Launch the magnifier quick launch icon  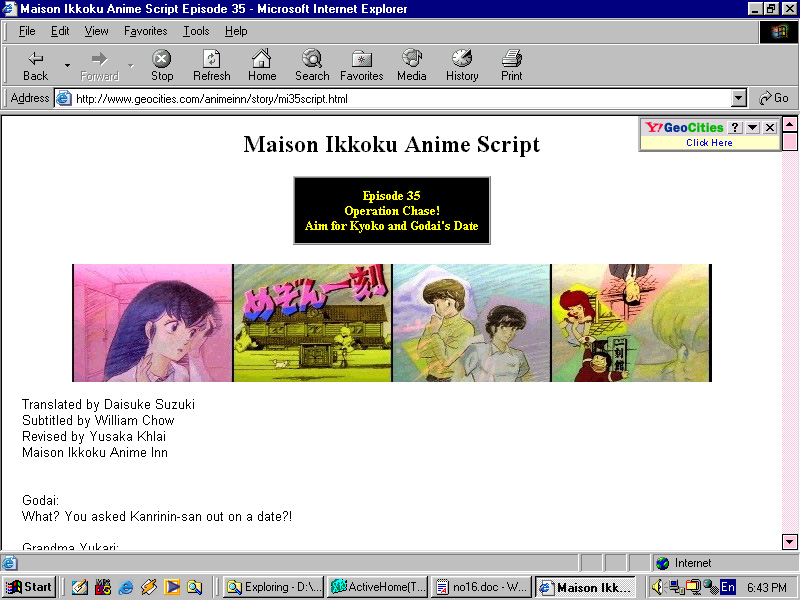pos(194,587)
